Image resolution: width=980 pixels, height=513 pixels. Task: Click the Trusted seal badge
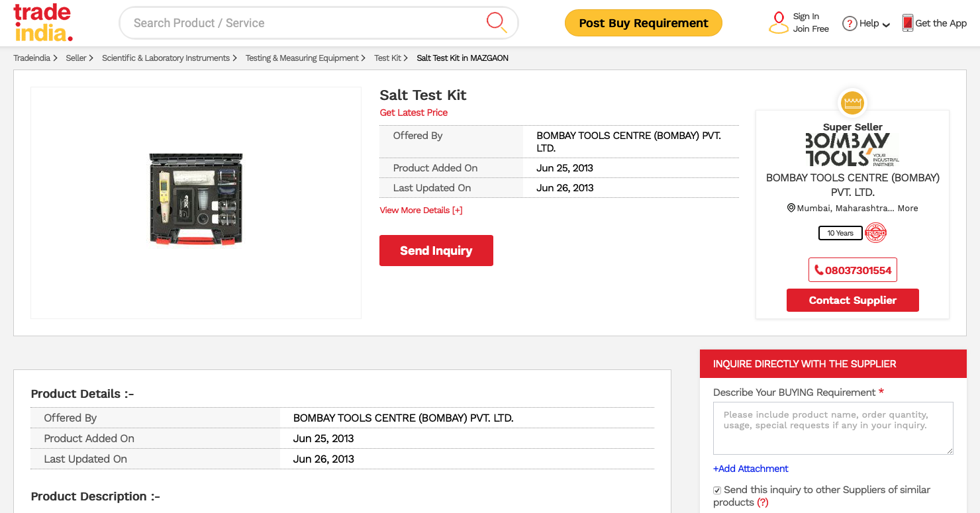pyautogui.click(x=875, y=233)
